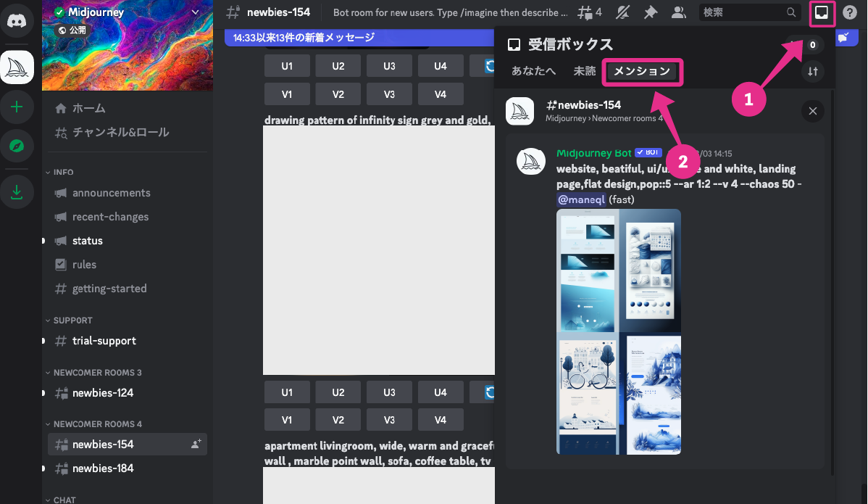Click U2 above the apartment livingroom prompt

(x=338, y=392)
